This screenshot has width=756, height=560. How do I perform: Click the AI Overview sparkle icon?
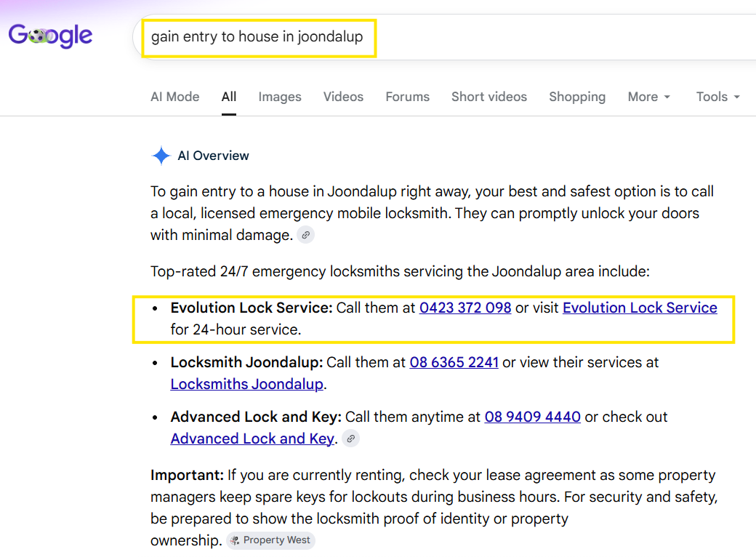(161, 156)
